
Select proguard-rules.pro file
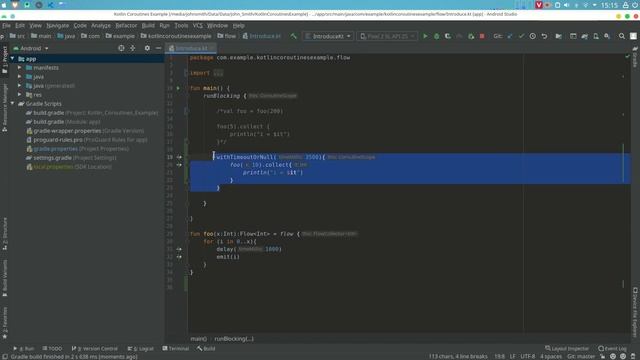pos(87,140)
